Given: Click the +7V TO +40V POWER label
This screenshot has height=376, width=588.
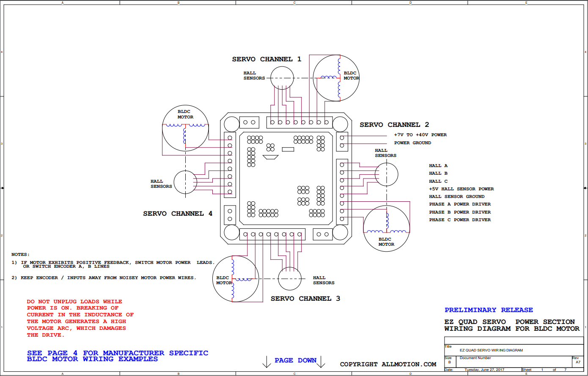Looking at the screenshot, I should coord(420,135).
